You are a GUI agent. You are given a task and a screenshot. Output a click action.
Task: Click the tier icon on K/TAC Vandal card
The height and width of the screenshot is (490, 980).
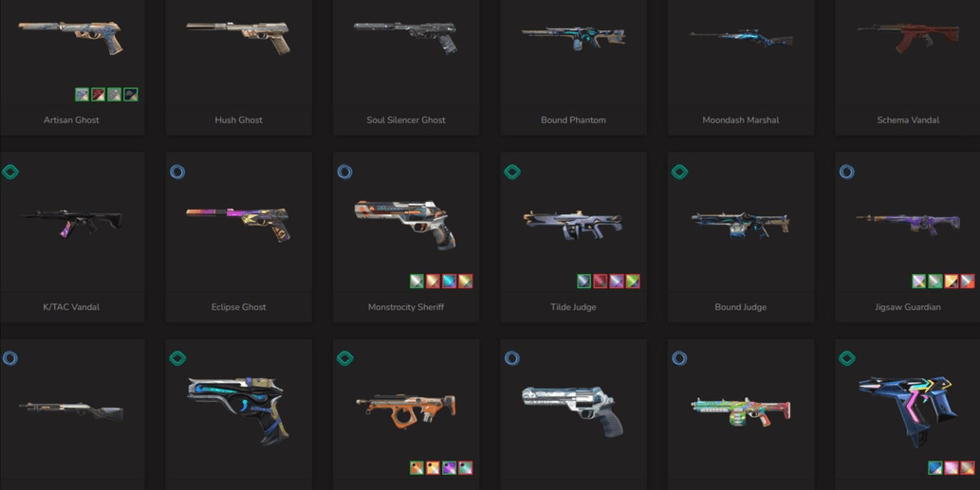(10, 172)
